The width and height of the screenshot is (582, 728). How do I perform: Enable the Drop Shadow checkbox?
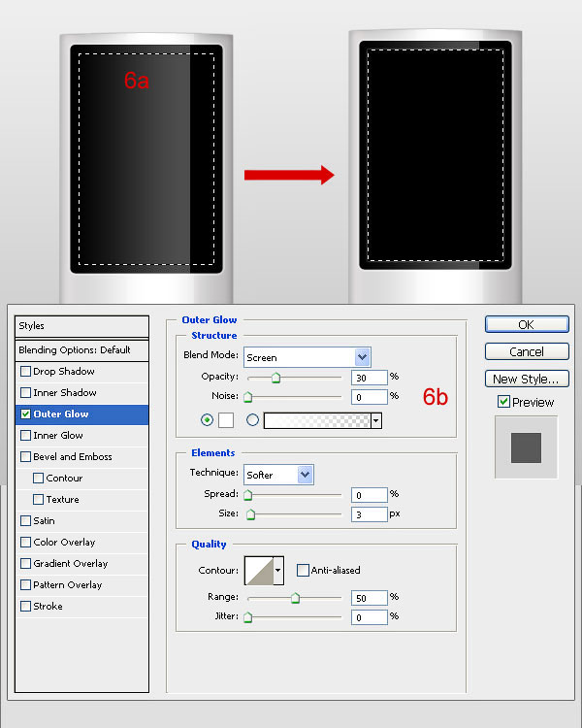[x=26, y=372]
